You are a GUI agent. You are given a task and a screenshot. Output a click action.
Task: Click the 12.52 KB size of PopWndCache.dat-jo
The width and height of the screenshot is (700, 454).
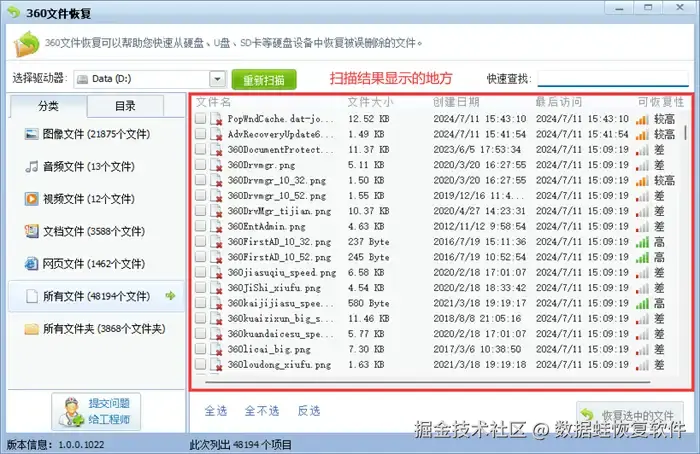tap(368, 119)
